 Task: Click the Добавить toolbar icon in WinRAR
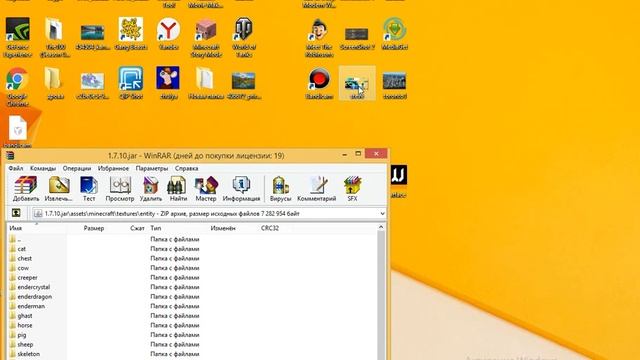coord(26,189)
